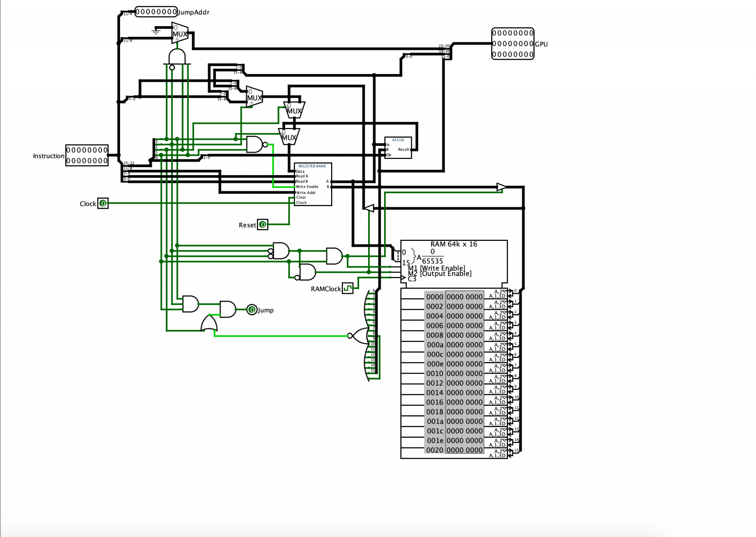Click the JumpAddr output display
The height and width of the screenshot is (537, 756).
156,12
